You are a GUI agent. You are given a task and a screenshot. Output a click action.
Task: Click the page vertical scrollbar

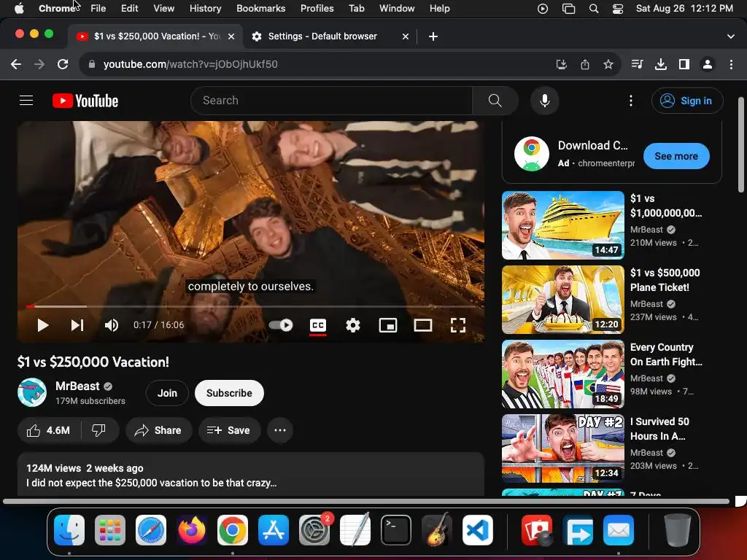[x=741, y=144]
